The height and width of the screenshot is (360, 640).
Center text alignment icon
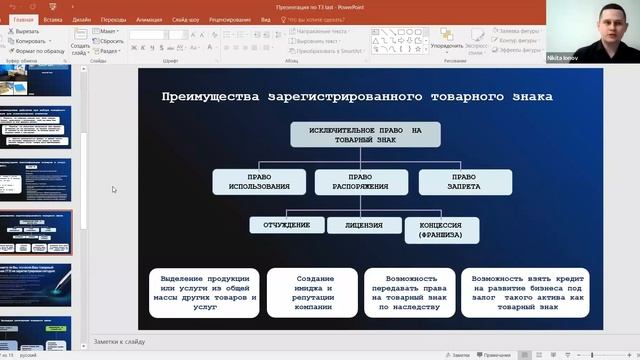(x=236, y=48)
